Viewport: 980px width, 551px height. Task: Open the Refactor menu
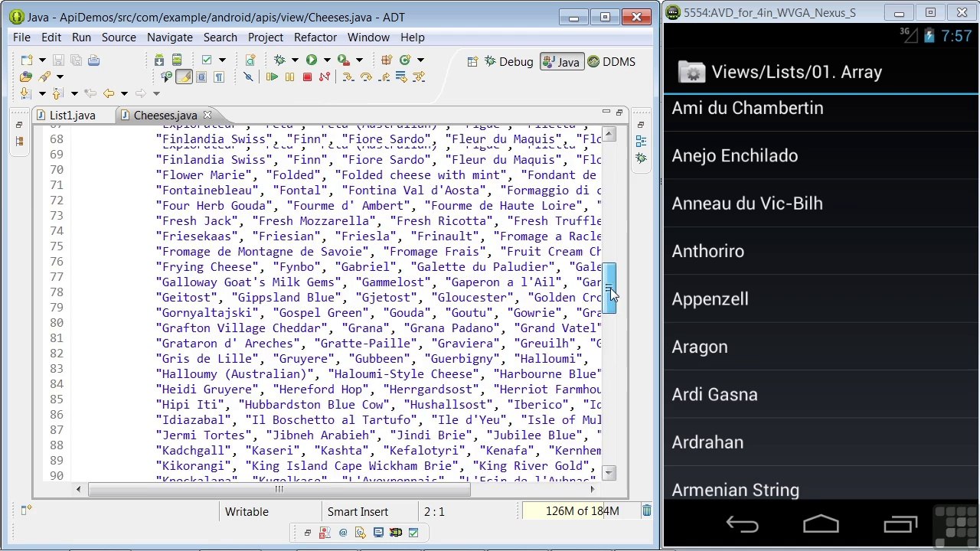coord(315,37)
